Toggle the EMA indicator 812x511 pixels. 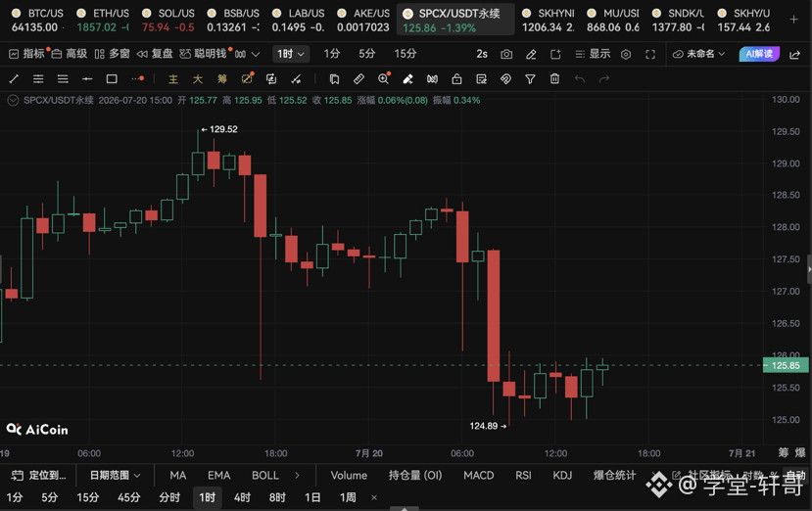coord(219,476)
